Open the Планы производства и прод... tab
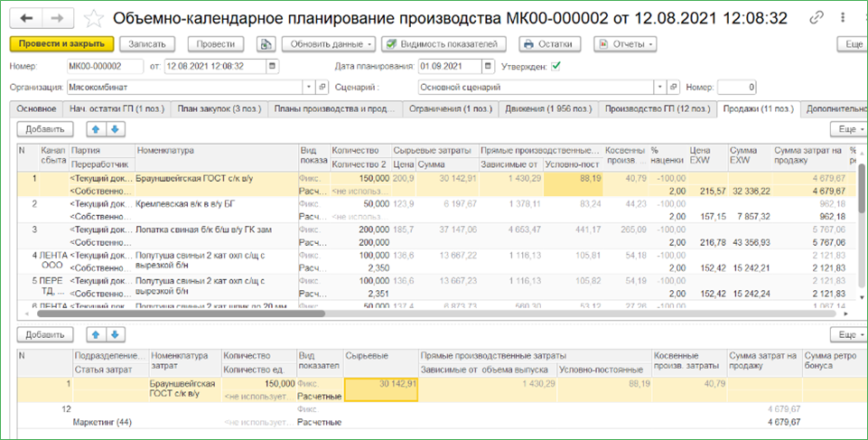868x440 pixels. 335,109
